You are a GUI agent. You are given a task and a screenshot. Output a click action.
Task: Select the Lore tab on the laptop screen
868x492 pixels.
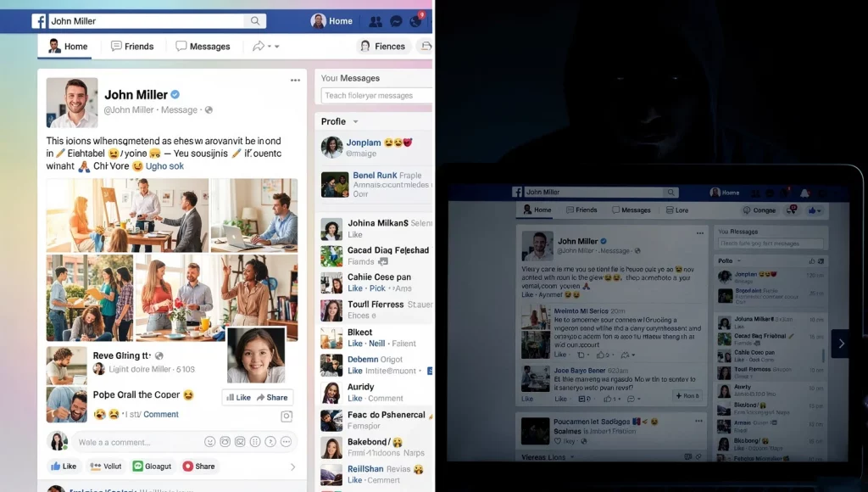tap(677, 210)
